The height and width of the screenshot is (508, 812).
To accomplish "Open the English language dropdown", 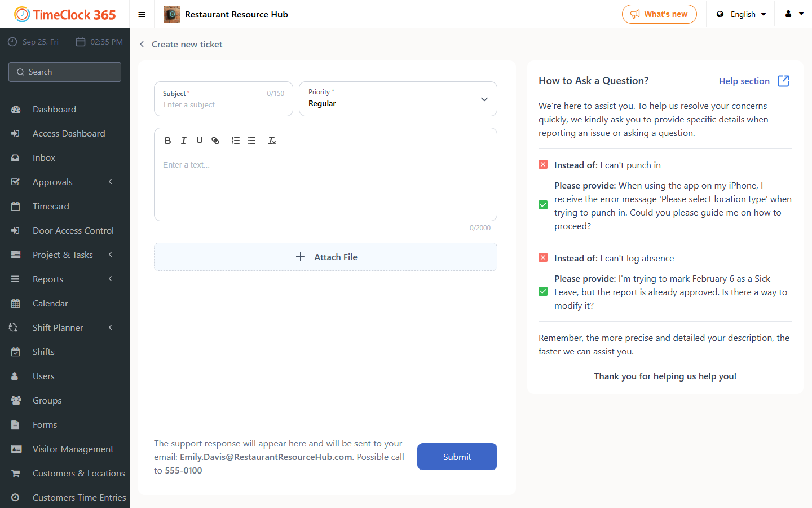I will [741, 14].
